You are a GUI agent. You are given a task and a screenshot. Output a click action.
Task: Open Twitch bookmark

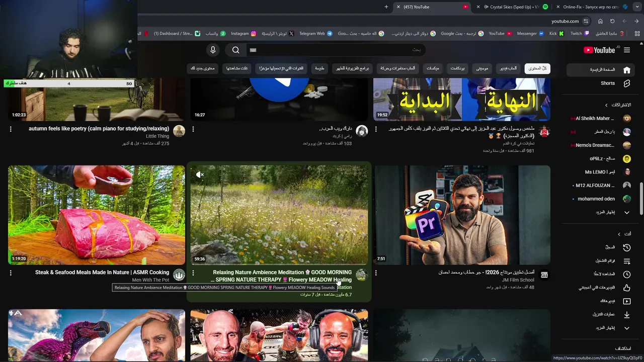click(x=579, y=34)
